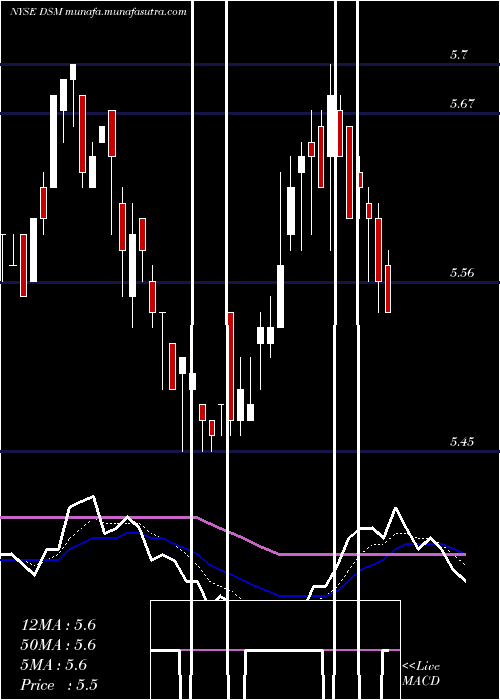500x700 pixels.
Task: Click the <<Live MACD label
Action: pyautogui.click(x=421, y=674)
